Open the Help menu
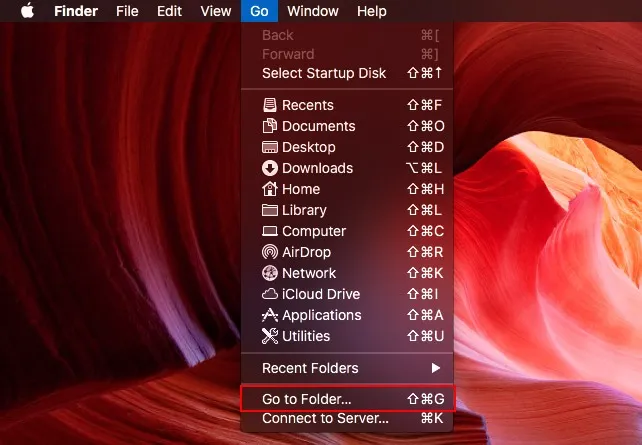Image resolution: width=642 pixels, height=445 pixels. click(x=371, y=11)
